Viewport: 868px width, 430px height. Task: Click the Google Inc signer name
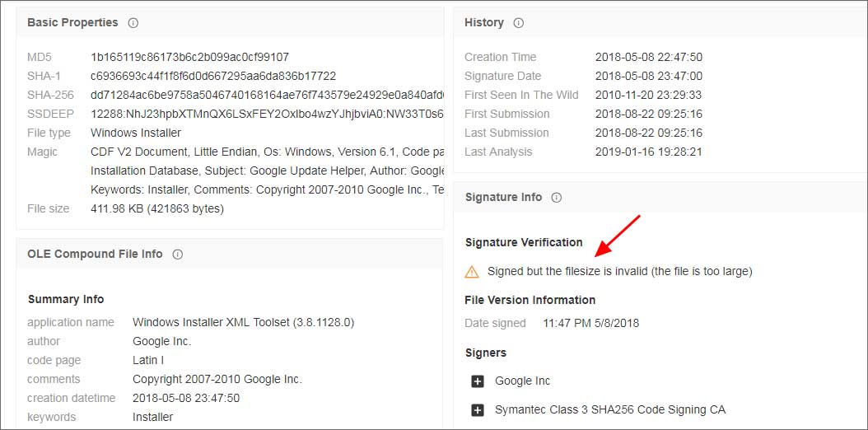pos(523,381)
